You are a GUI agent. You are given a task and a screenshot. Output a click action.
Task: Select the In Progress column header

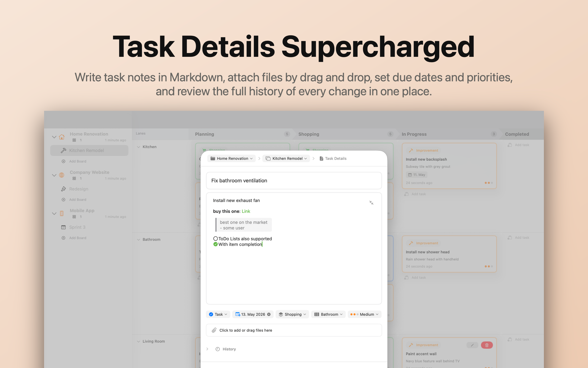point(414,134)
